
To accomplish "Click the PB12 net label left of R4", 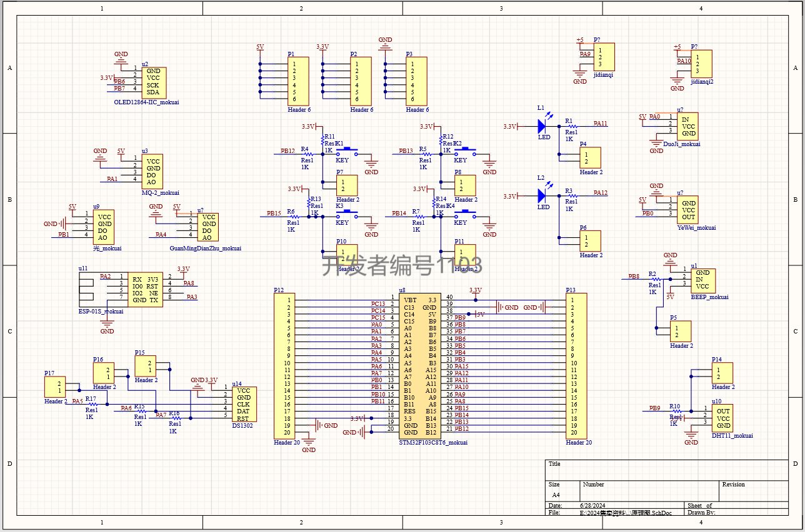I will point(287,151).
